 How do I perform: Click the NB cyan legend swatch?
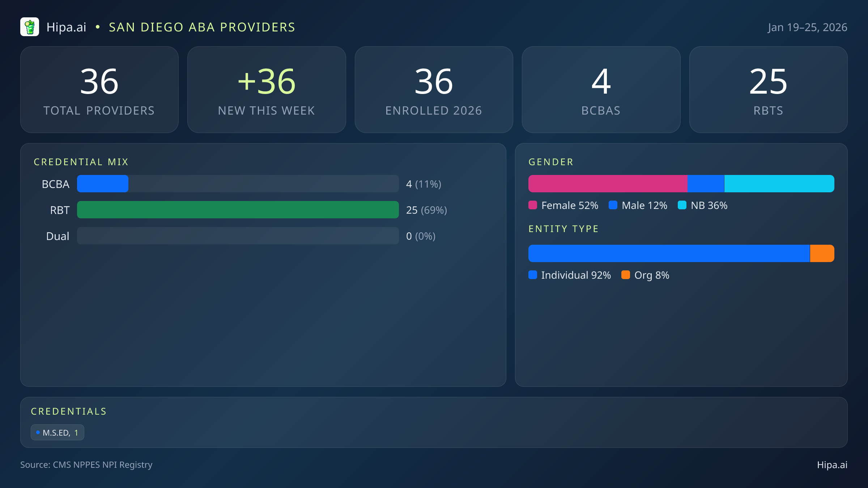[x=682, y=205]
